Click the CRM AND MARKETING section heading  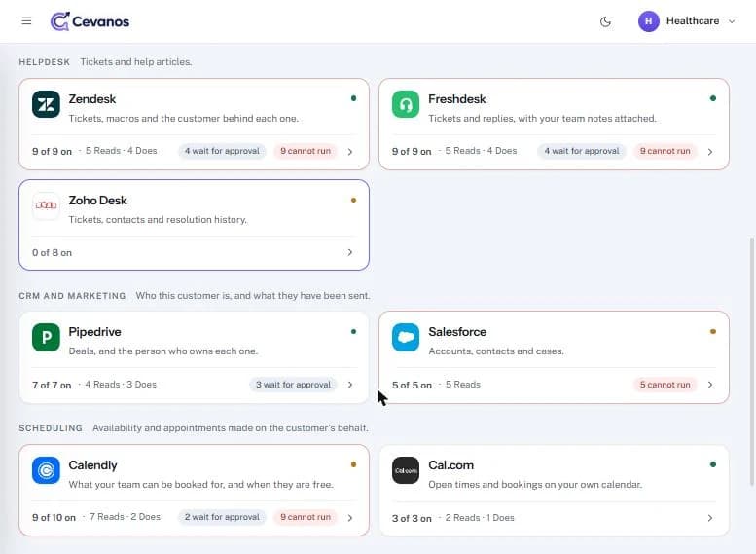click(x=72, y=296)
